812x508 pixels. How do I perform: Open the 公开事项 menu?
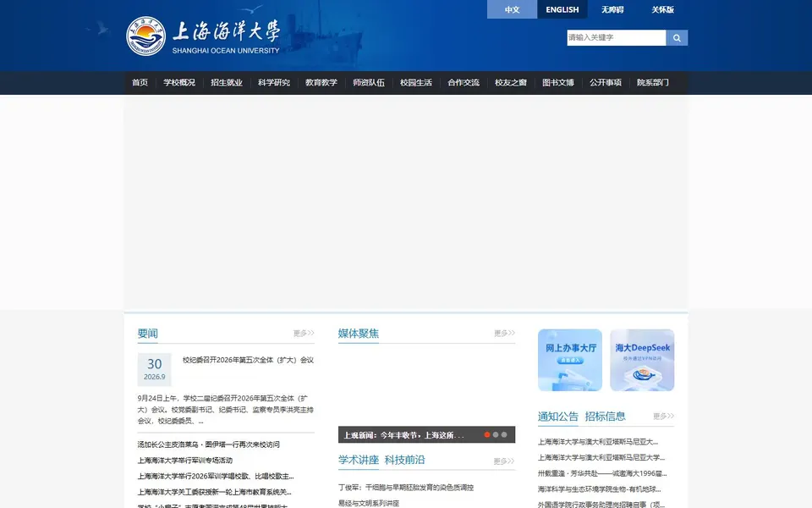[606, 82]
